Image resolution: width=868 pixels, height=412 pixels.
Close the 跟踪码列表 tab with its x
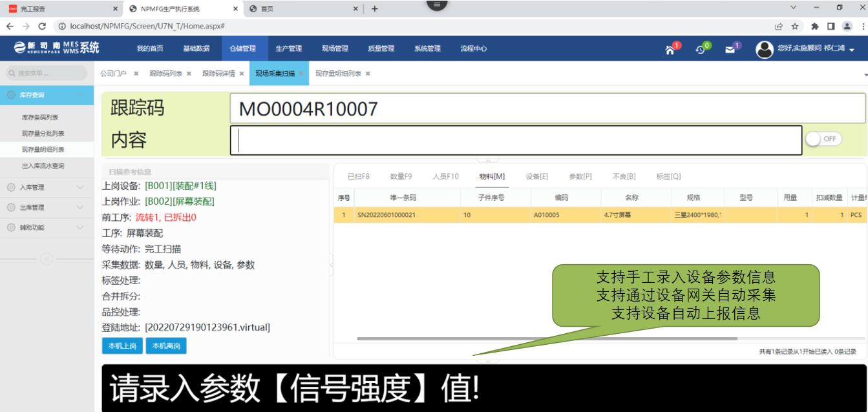(189, 74)
